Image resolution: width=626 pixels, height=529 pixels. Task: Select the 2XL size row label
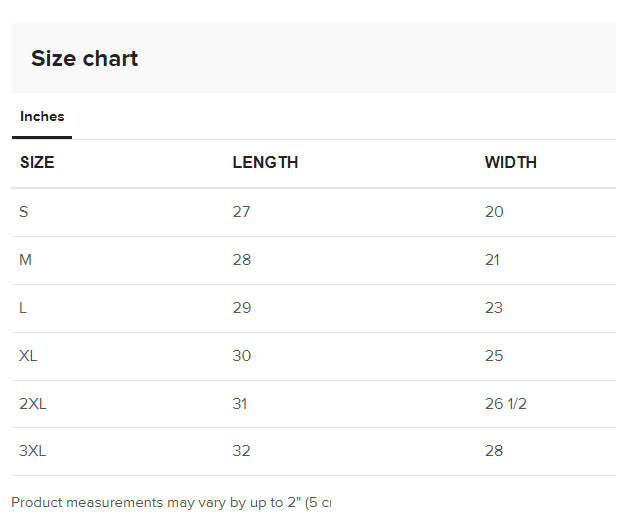pos(32,404)
